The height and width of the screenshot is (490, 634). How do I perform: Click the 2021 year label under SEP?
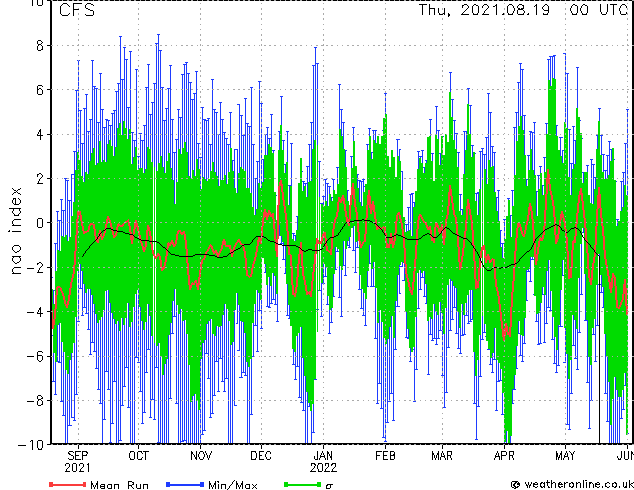[x=77, y=468]
